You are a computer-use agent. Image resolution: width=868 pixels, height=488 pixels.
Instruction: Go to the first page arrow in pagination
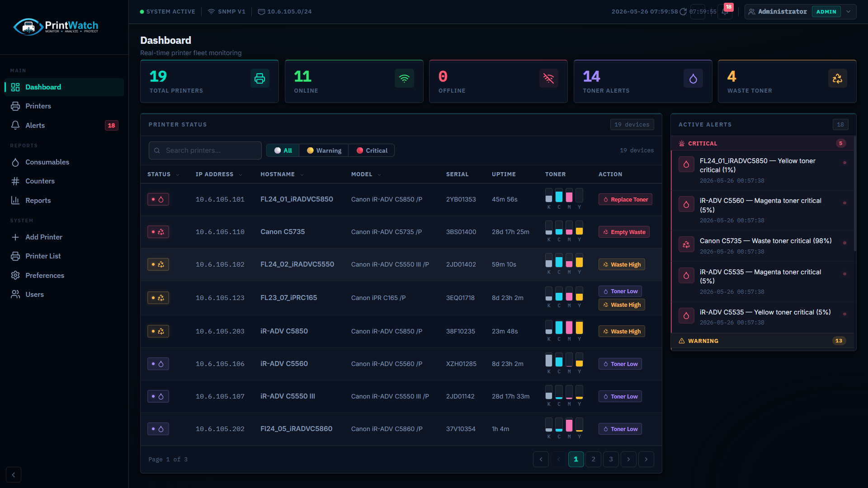coord(541,460)
